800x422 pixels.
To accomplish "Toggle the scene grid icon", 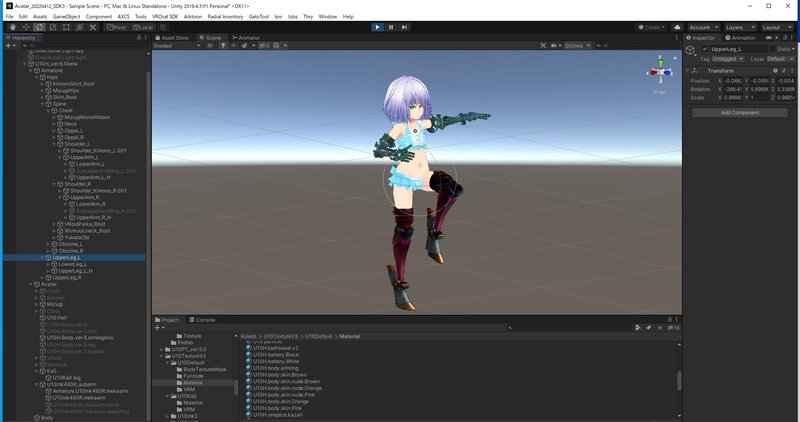I will tap(277, 45).
